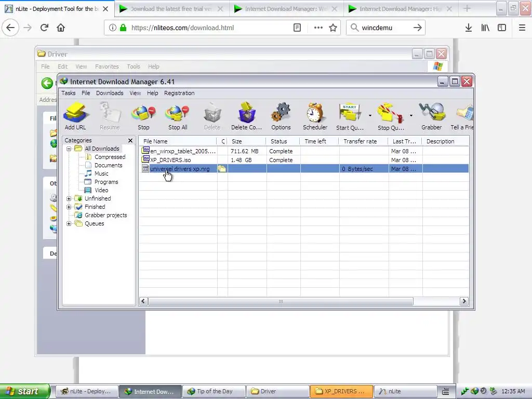
Task: Click the Add URL toolbar icon
Action: coord(75,116)
